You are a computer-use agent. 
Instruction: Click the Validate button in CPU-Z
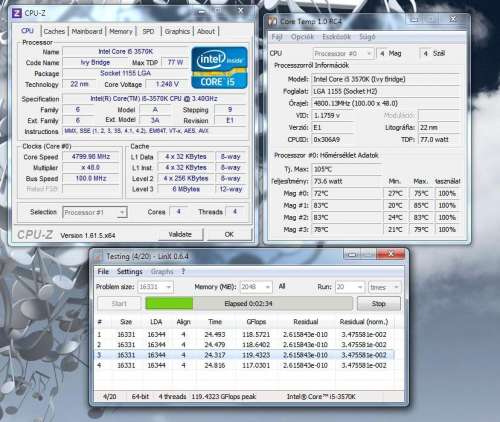[x=180, y=234]
